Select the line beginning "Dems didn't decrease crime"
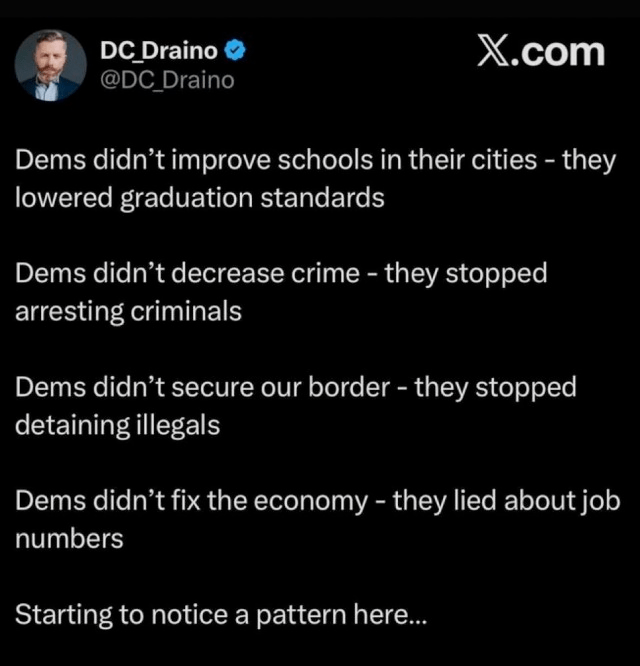 pyautogui.click(x=281, y=274)
